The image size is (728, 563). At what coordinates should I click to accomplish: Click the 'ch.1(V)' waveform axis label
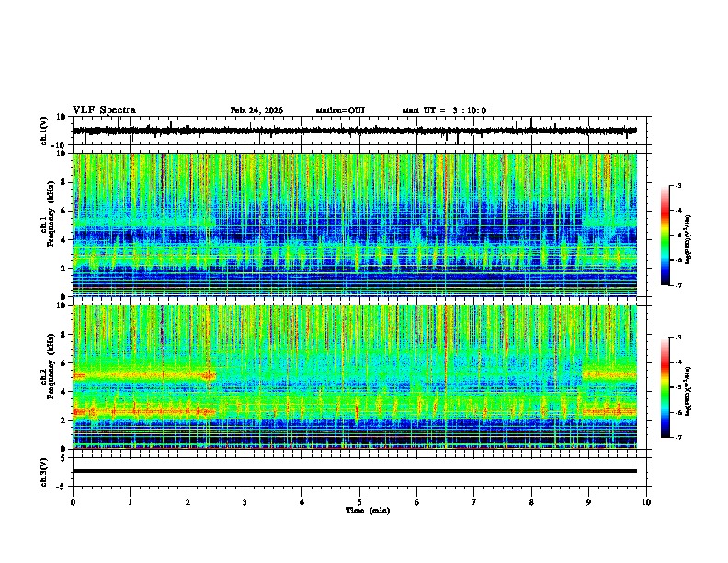[44, 131]
